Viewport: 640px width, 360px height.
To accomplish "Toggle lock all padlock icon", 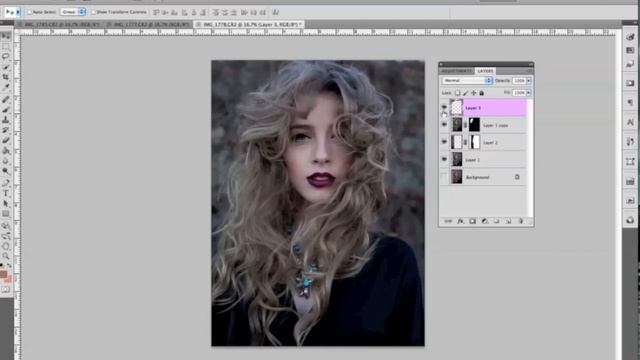I will (x=482, y=93).
